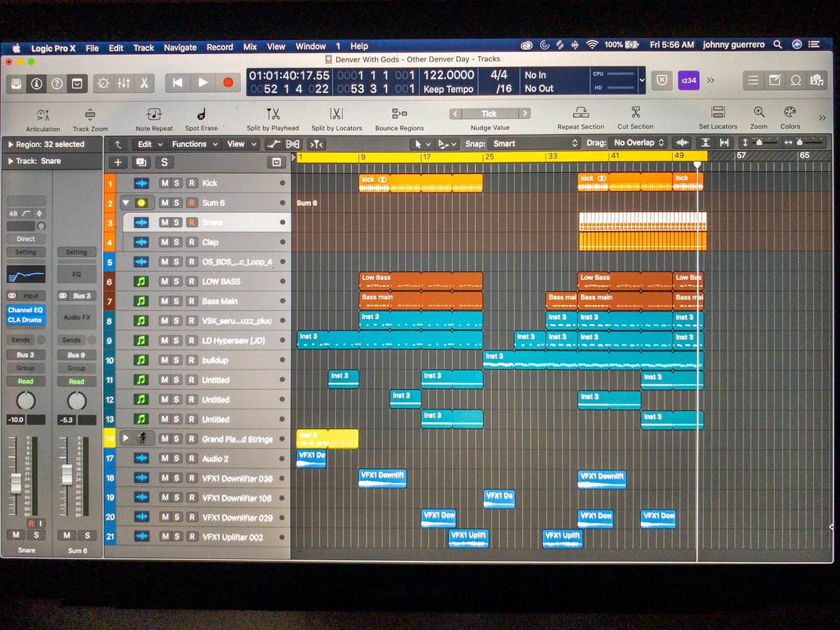Expand the Track: Snare disclosure triangle
Viewport: 840px width, 630px height.
10,161
